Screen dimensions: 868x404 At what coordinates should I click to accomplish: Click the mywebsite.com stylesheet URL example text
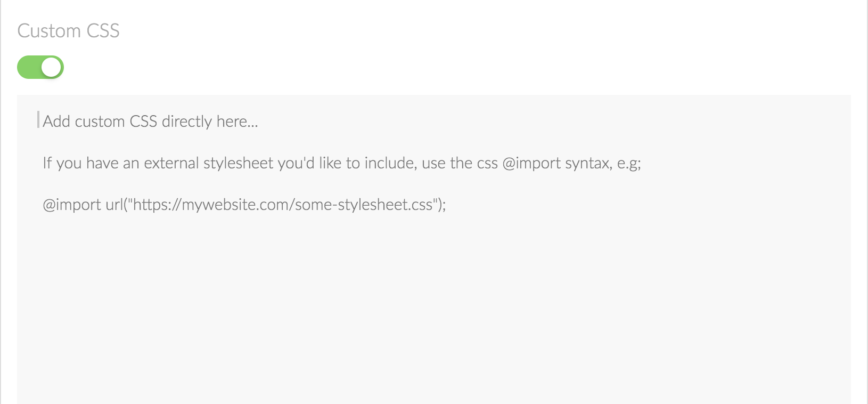tap(282, 205)
